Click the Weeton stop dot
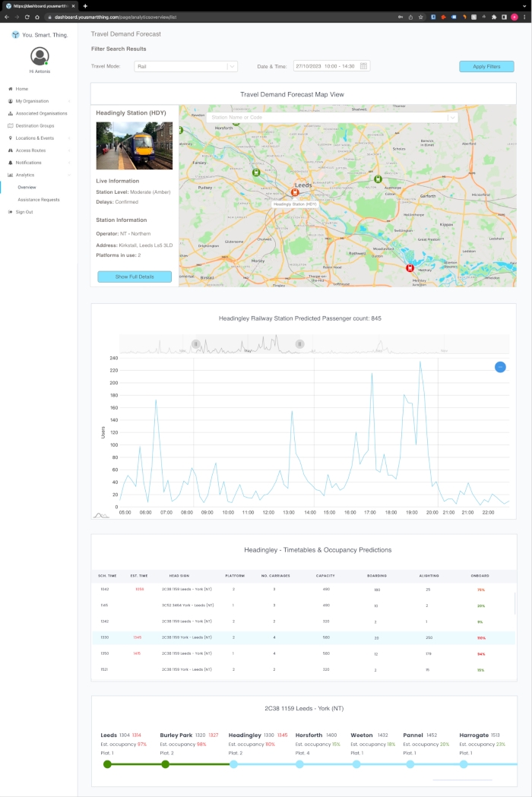This screenshot has width=532, height=797. click(356, 764)
